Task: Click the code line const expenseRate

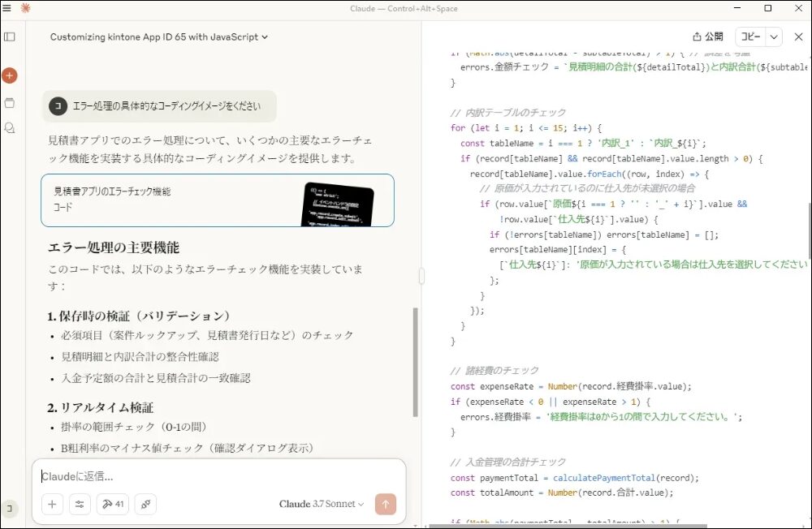Action: tap(571, 386)
